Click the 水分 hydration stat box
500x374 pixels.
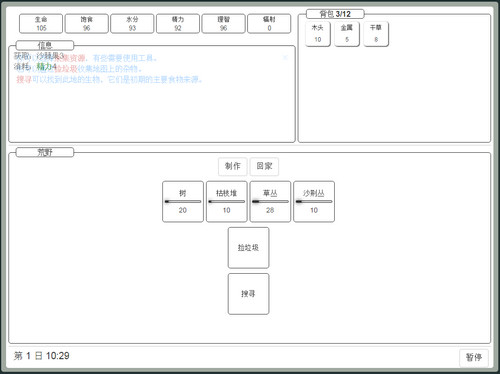(132, 24)
